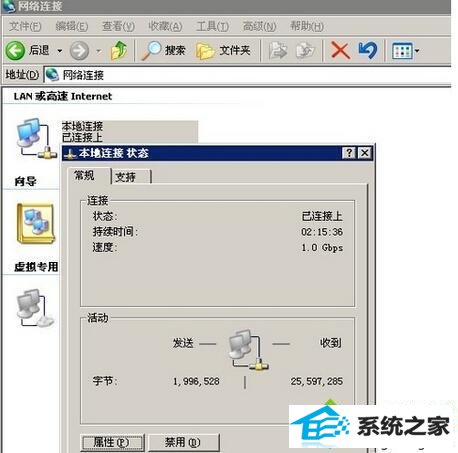Open the Advanced (高级) menu
The image size is (458, 453).
pyautogui.click(x=259, y=26)
